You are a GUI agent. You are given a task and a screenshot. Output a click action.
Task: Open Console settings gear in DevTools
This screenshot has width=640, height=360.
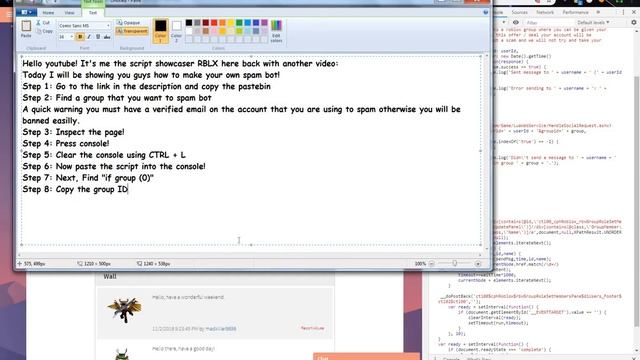click(x=634, y=22)
